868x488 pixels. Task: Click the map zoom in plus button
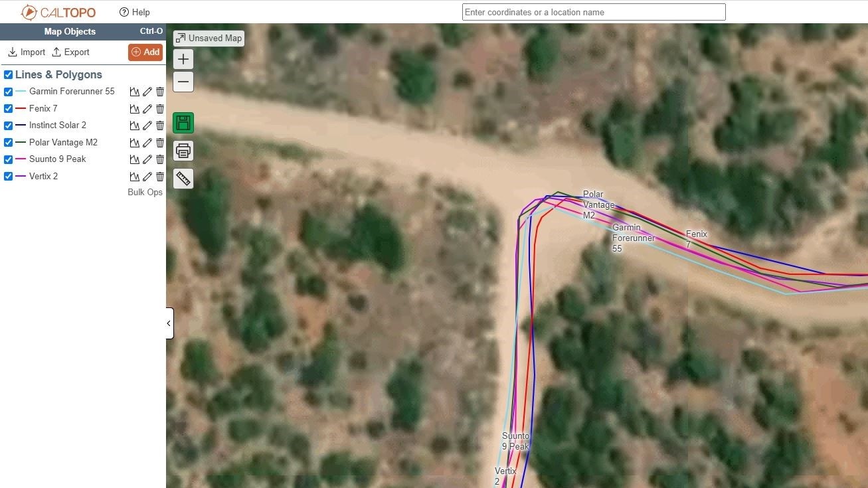click(x=183, y=59)
